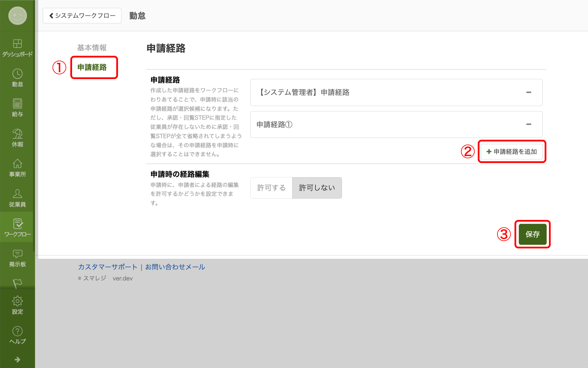Viewport: 588px width, 368px height.
Task: Select 許可しない for route editing
Action: pyautogui.click(x=317, y=188)
